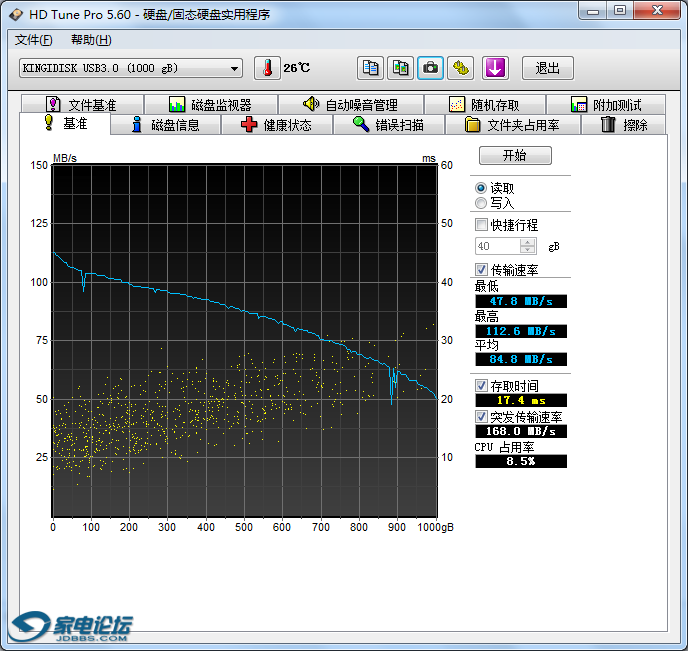Click the CPU usage 8.5% value
688x651 pixels.
click(x=521, y=461)
